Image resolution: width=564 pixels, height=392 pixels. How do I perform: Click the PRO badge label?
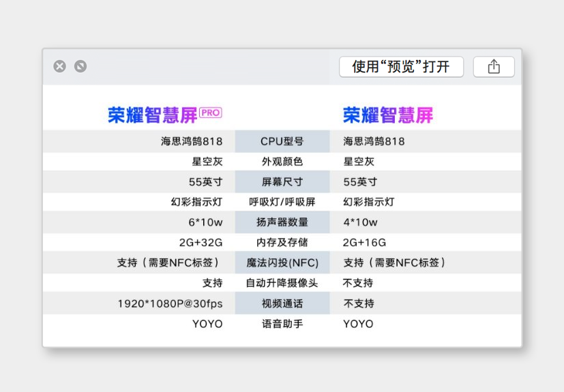211,113
